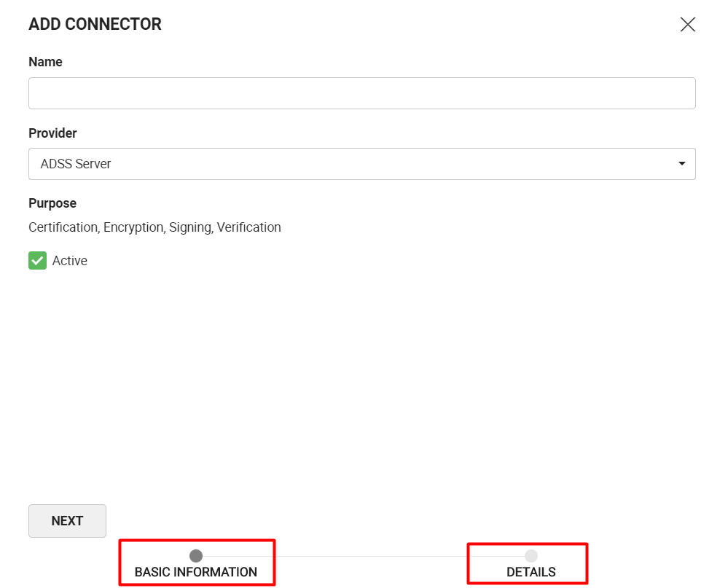Viewport: 728px width, 588px height.
Task: Click the word Signing in Purpose
Action: click(190, 227)
